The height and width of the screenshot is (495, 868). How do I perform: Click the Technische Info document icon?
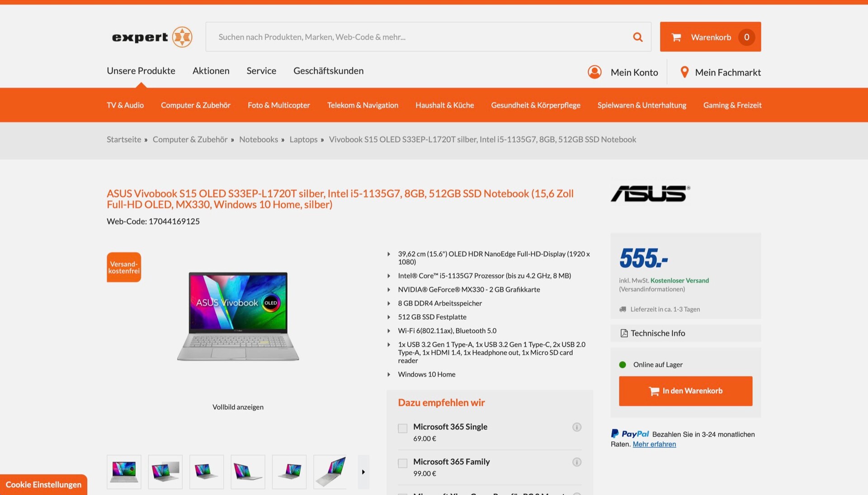624,333
